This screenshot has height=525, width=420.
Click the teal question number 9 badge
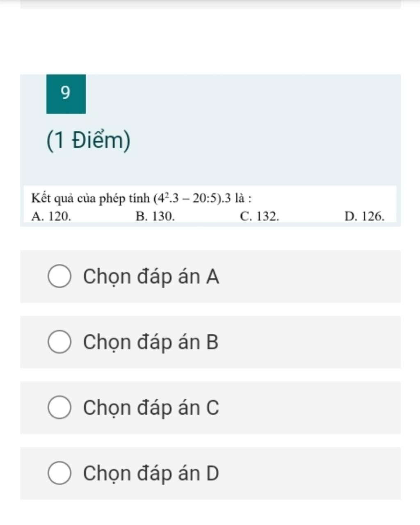tap(66, 94)
